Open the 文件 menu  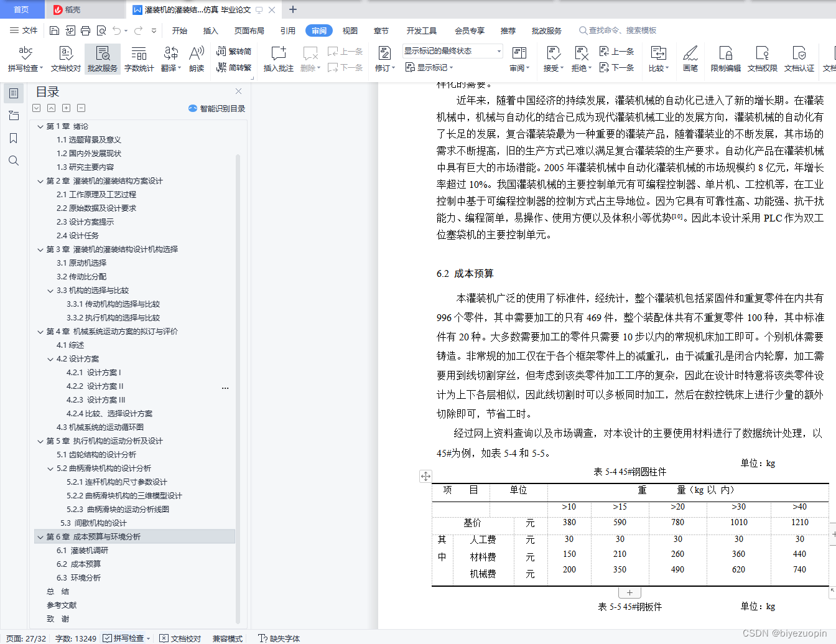tap(24, 30)
